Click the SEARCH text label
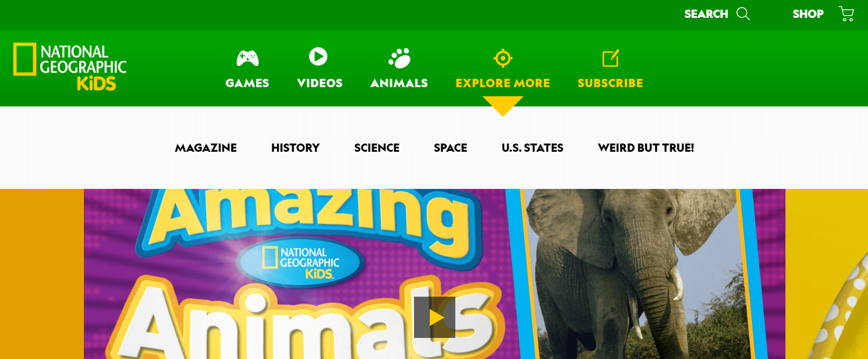The width and height of the screenshot is (868, 359). pos(706,14)
